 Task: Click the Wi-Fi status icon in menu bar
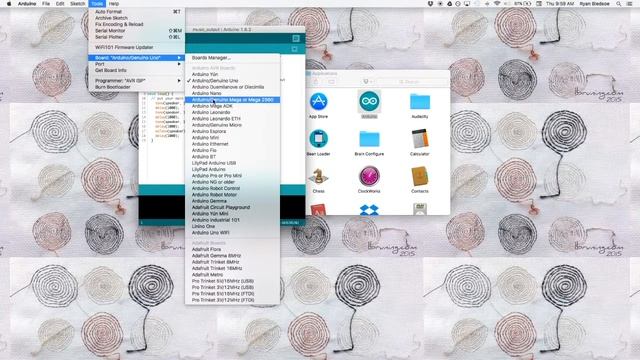coord(497,4)
